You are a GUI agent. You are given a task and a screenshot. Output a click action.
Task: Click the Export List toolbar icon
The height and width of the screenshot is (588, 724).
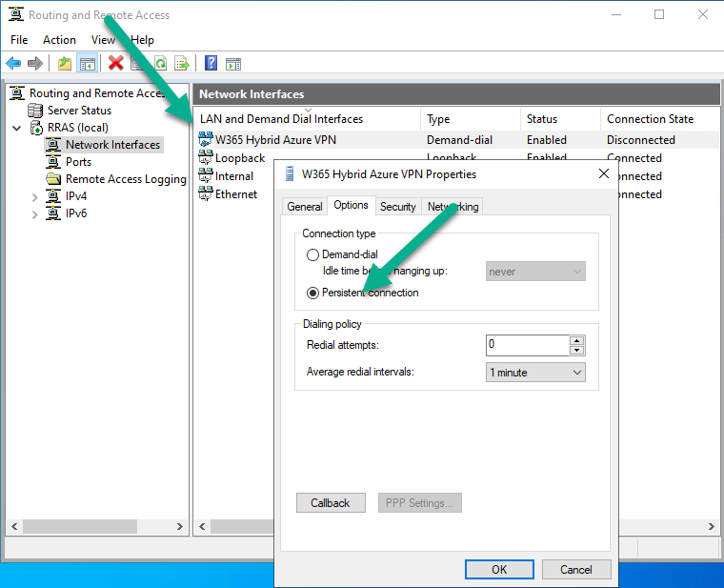click(182, 63)
